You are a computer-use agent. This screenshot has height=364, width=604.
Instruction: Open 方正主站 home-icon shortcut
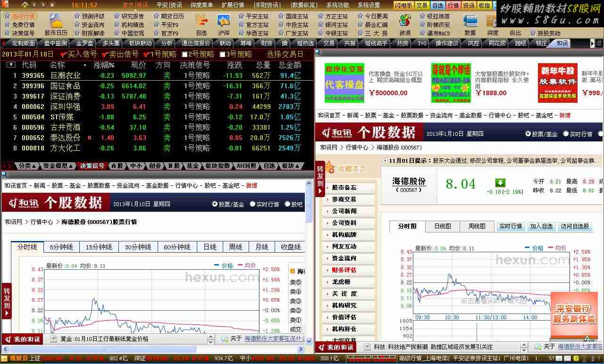pyautogui.click(x=332, y=16)
